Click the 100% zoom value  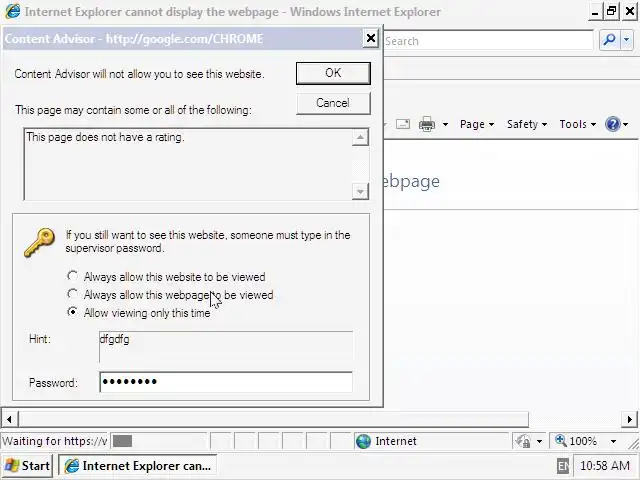tap(583, 441)
